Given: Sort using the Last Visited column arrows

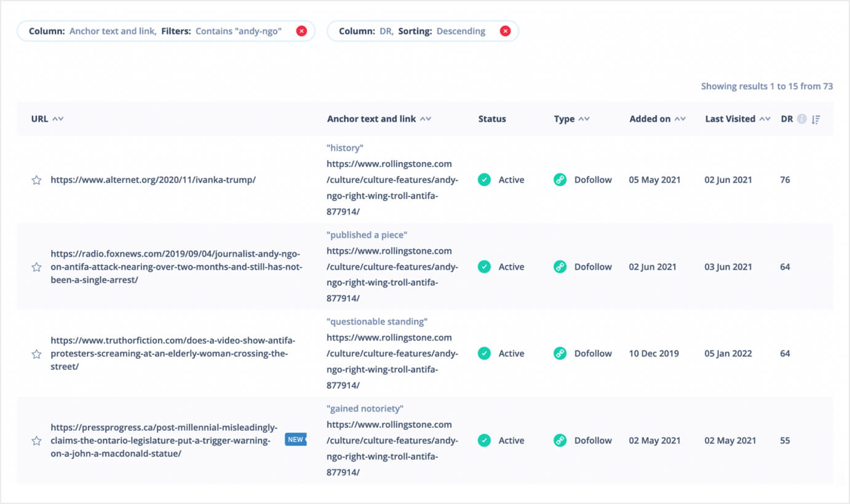Looking at the screenshot, I should 765,119.
